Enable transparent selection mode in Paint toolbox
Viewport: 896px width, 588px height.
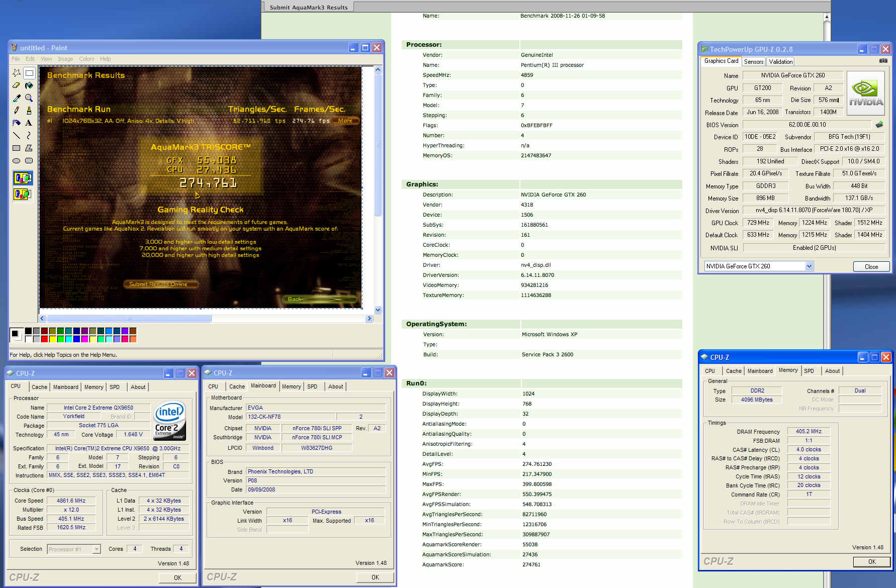(23, 194)
